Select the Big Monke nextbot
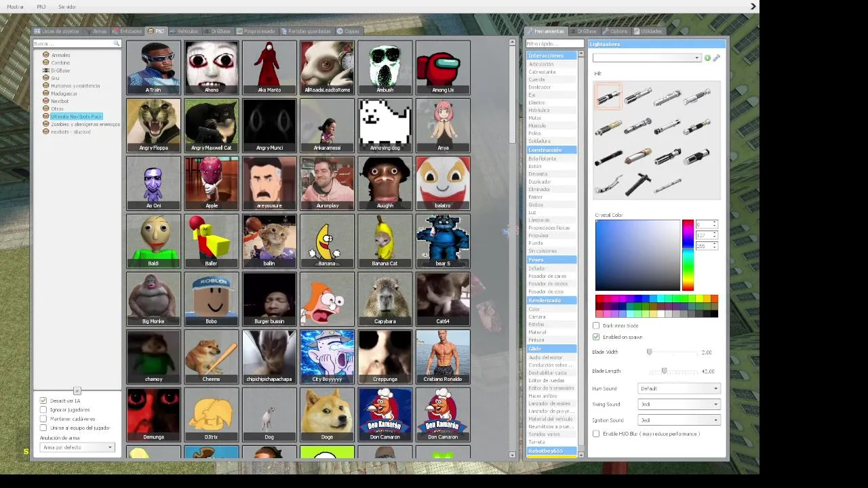 pyautogui.click(x=153, y=299)
